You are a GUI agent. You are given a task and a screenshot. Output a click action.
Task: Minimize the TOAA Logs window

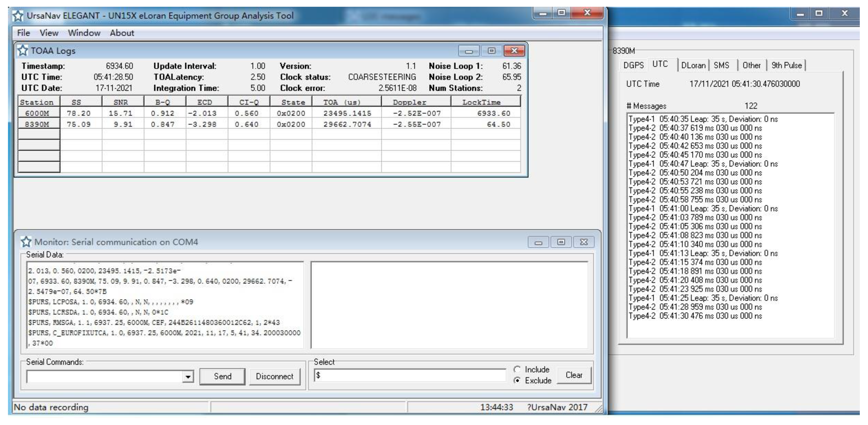[469, 51]
